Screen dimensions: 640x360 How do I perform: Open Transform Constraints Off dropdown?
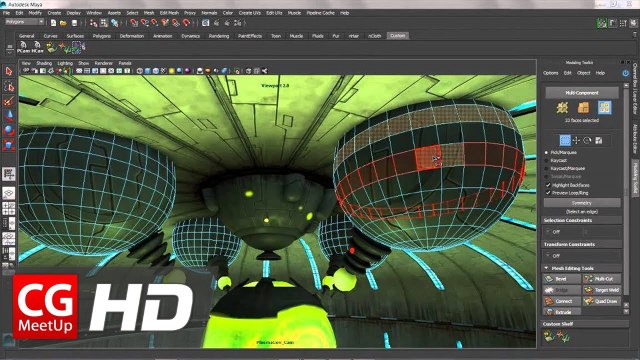tap(582, 256)
